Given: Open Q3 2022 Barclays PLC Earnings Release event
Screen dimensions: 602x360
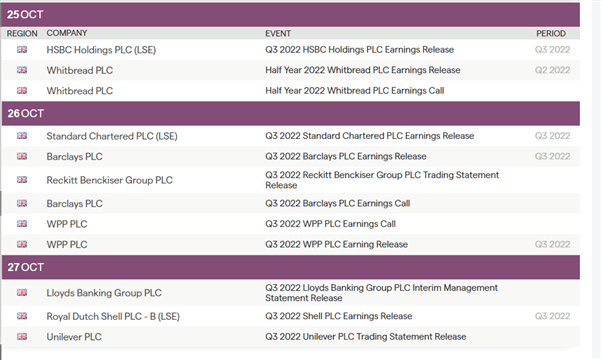Looking at the screenshot, I should [346, 156].
